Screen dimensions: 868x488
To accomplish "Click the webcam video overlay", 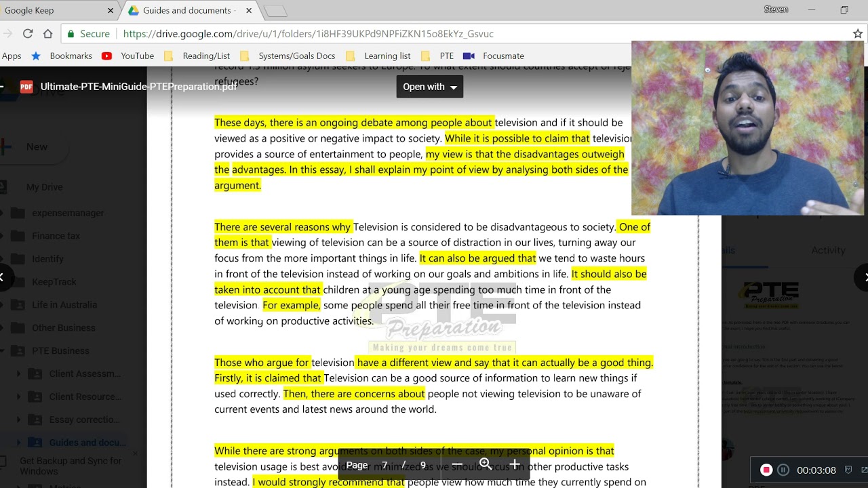I will pos(747,127).
